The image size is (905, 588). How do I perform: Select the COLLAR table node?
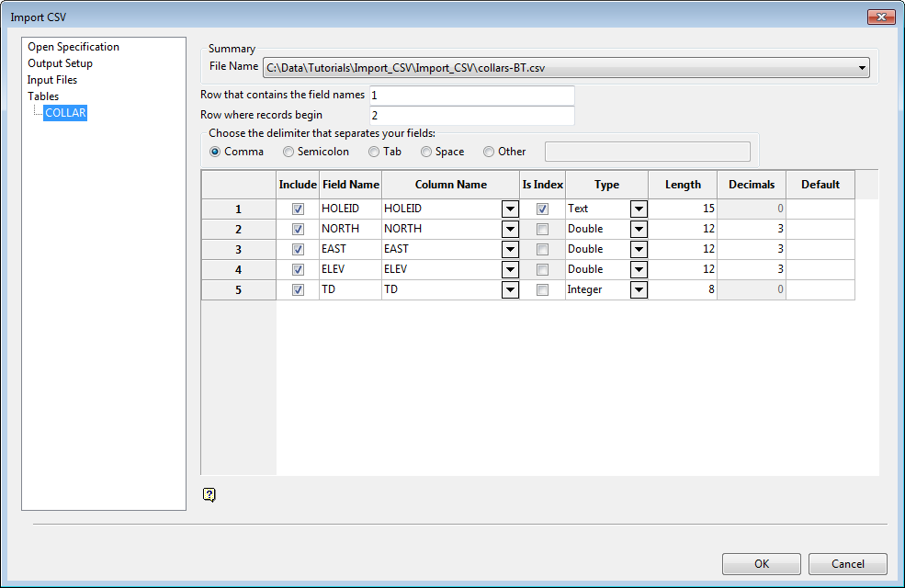click(65, 113)
